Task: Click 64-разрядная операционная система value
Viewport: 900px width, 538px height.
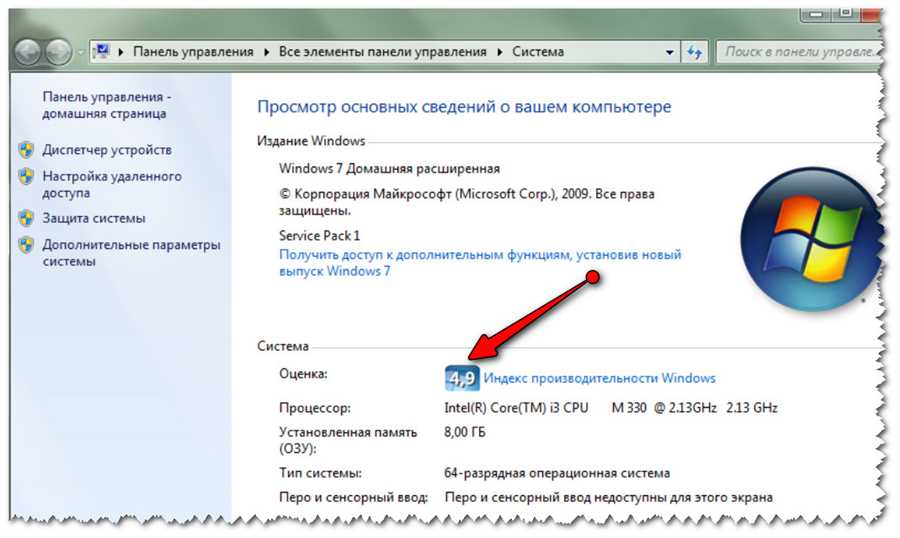Action: coord(557,474)
